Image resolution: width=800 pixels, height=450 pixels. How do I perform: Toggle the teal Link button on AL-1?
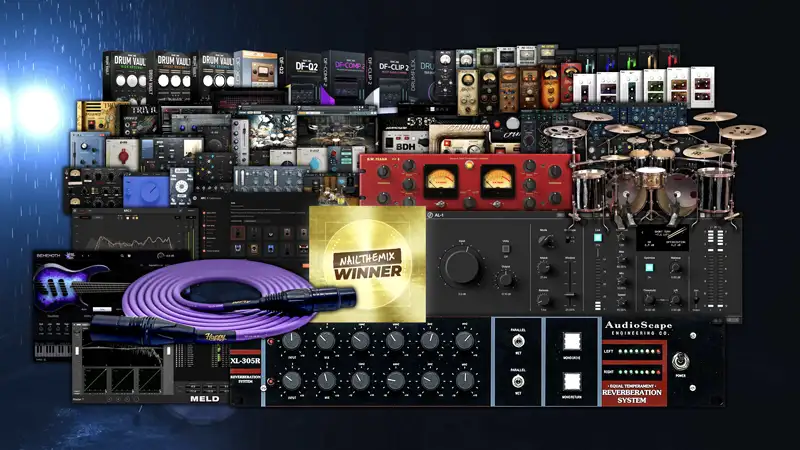[597, 238]
